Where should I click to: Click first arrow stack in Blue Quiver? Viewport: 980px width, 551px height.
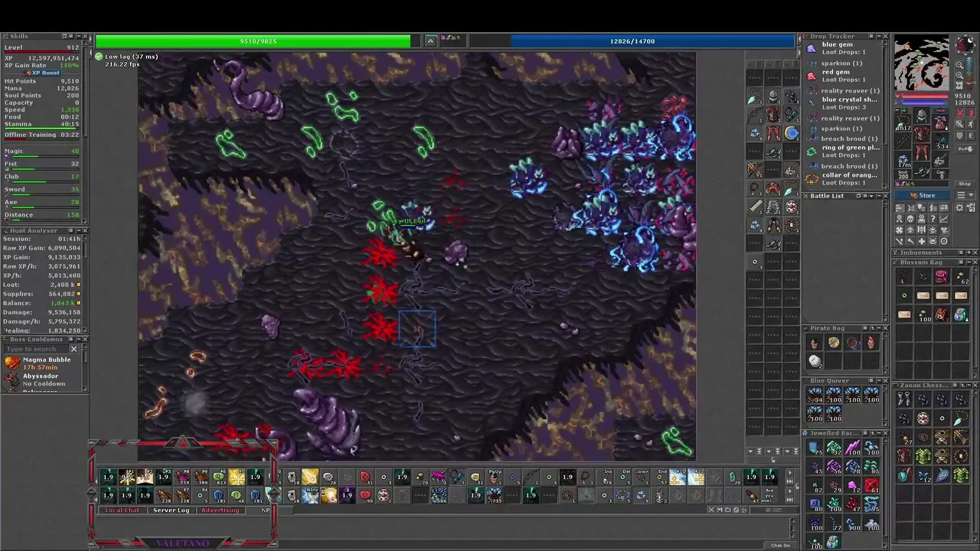815,395
